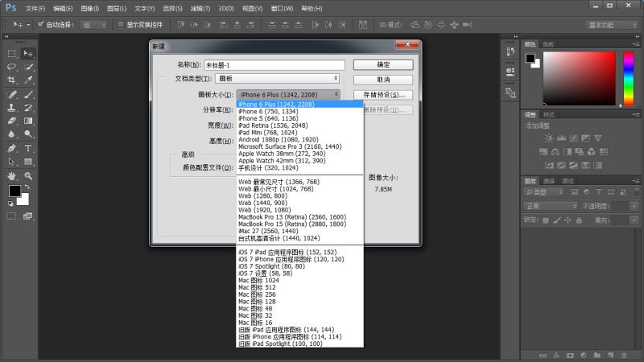
Task: Click the Cancel button in New dialog
Action: 383,80
